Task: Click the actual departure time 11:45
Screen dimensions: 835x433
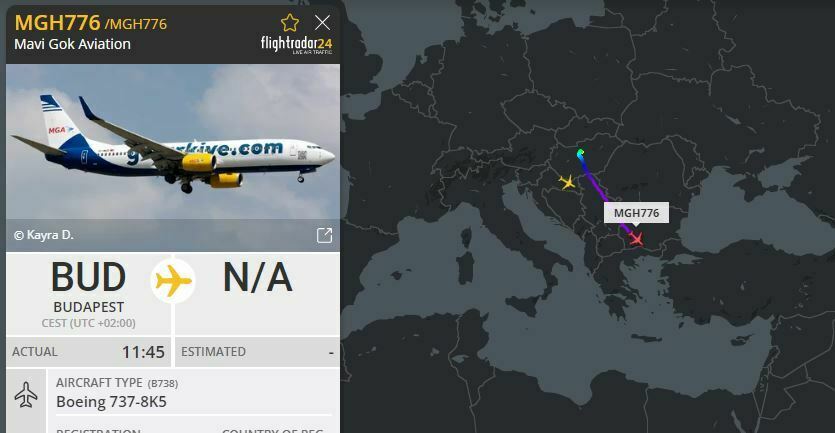Action: [x=143, y=352]
